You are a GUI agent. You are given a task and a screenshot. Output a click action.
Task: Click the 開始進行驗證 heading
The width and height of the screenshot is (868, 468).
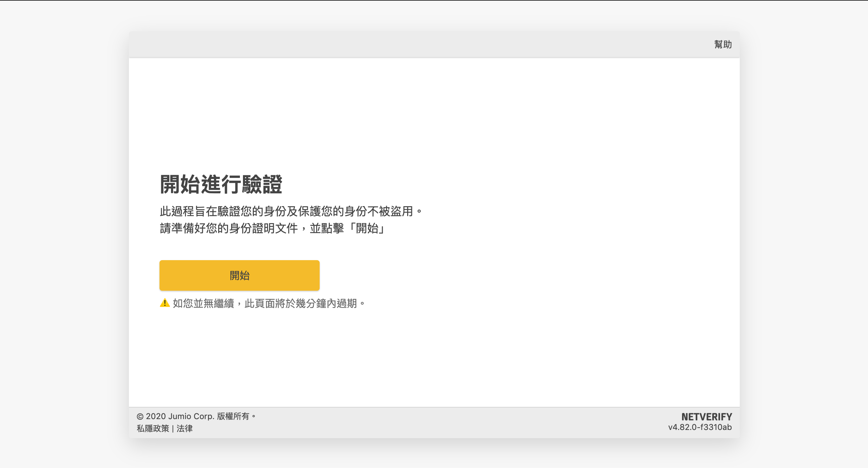pos(221,184)
